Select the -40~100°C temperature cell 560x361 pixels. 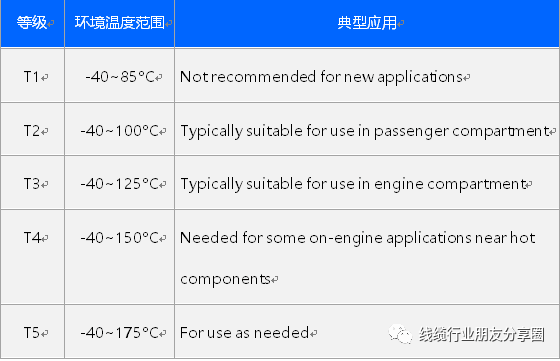click(x=120, y=129)
